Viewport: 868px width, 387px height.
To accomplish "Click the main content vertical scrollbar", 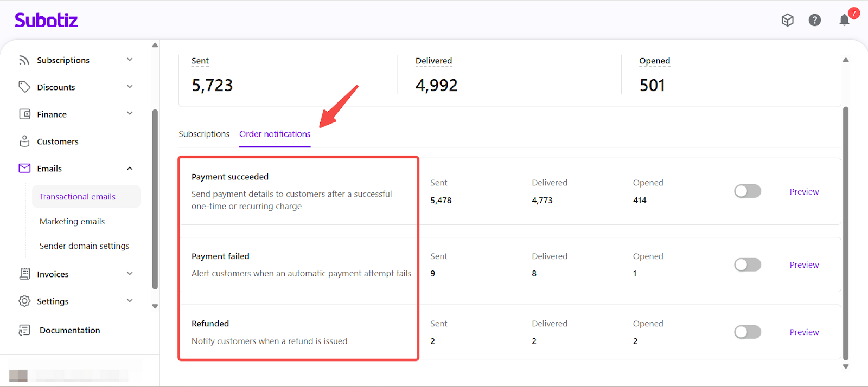I will pos(845,233).
